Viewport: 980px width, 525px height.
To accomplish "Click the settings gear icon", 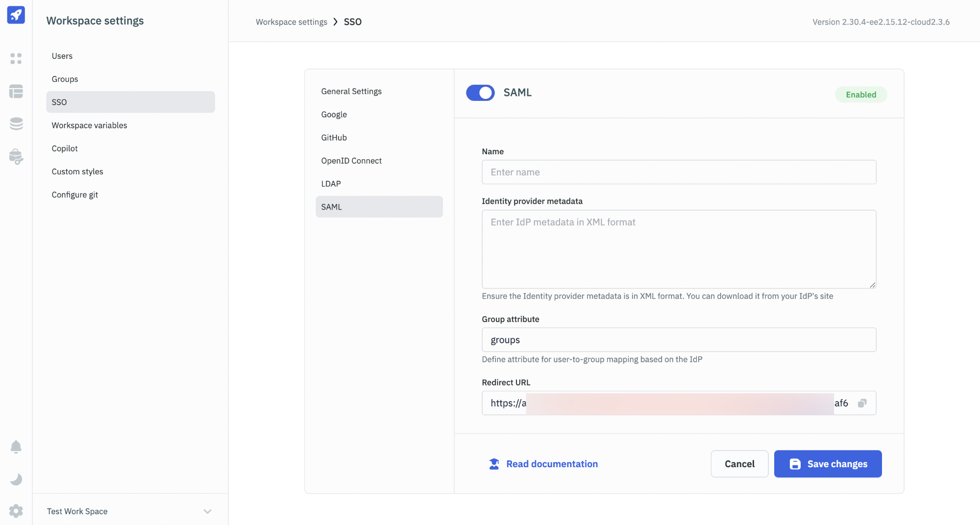I will pos(16,511).
